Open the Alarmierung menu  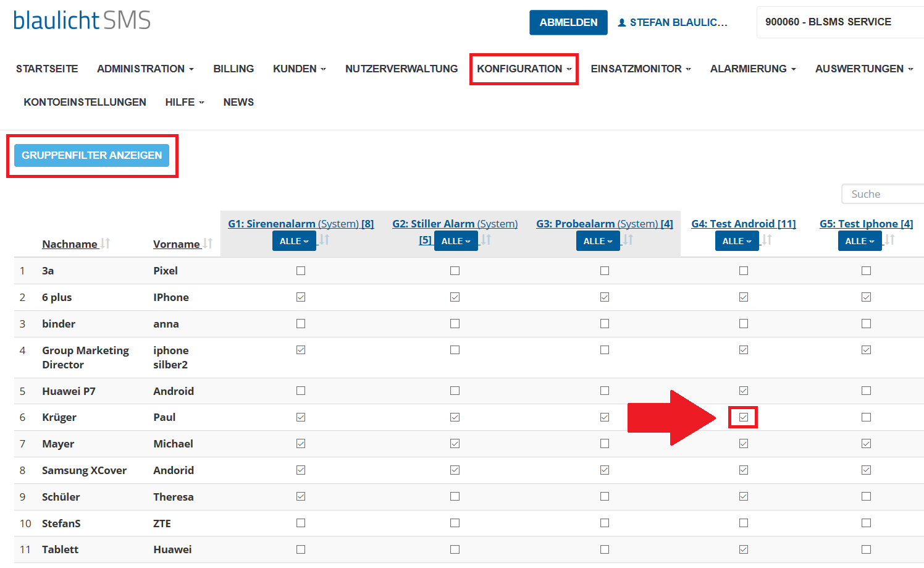(753, 69)
